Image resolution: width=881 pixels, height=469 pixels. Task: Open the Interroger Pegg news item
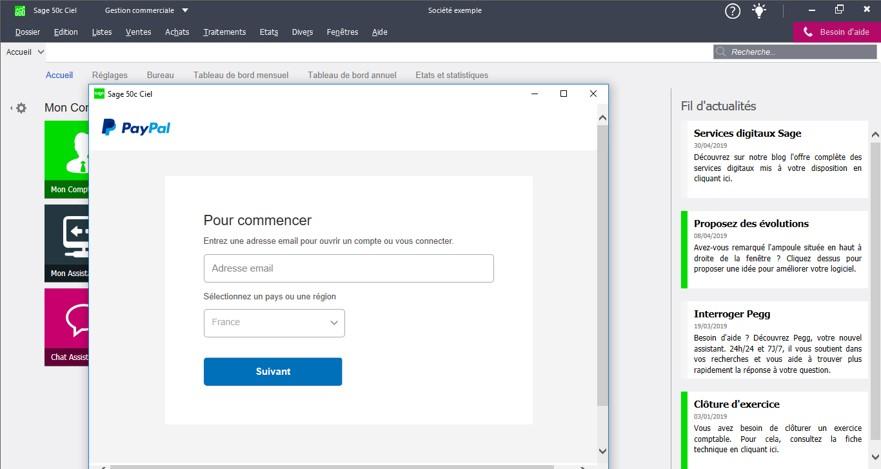coord(775,340)
